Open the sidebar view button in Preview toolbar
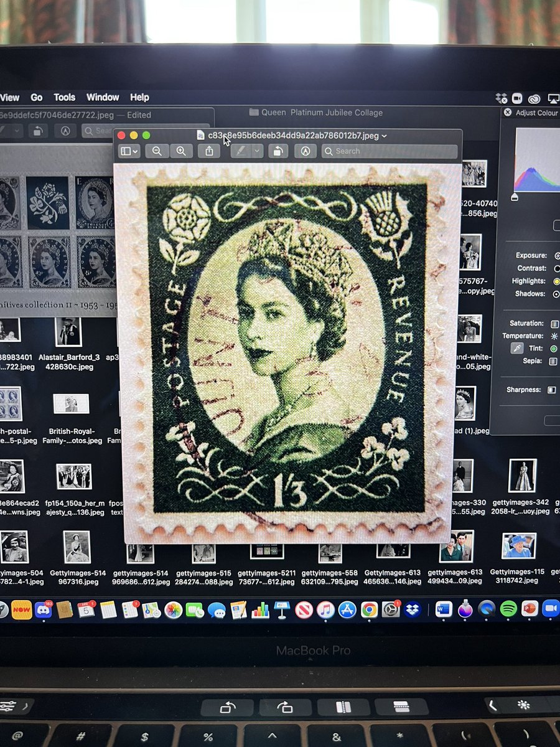 pyautogui.click(x=129, y=151)
